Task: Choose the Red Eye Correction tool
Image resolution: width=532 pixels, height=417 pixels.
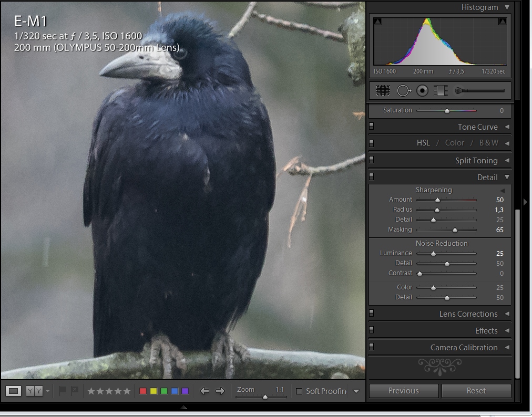Action: coord(422,91)
